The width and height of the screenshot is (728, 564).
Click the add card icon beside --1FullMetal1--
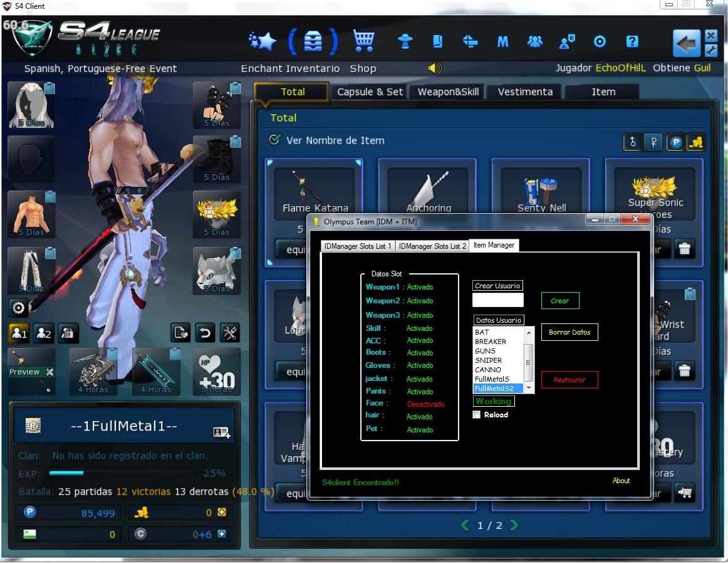(x=221, y=432)
